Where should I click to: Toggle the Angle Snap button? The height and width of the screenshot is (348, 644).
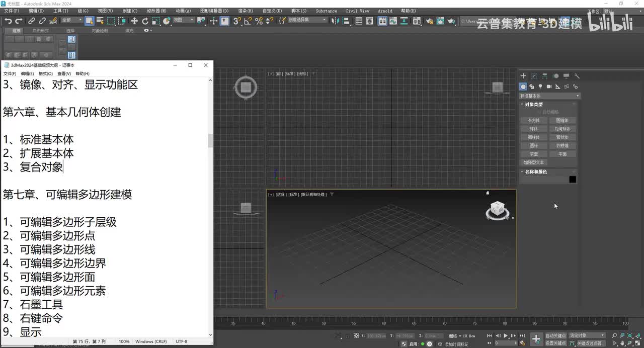coord(248,21)
